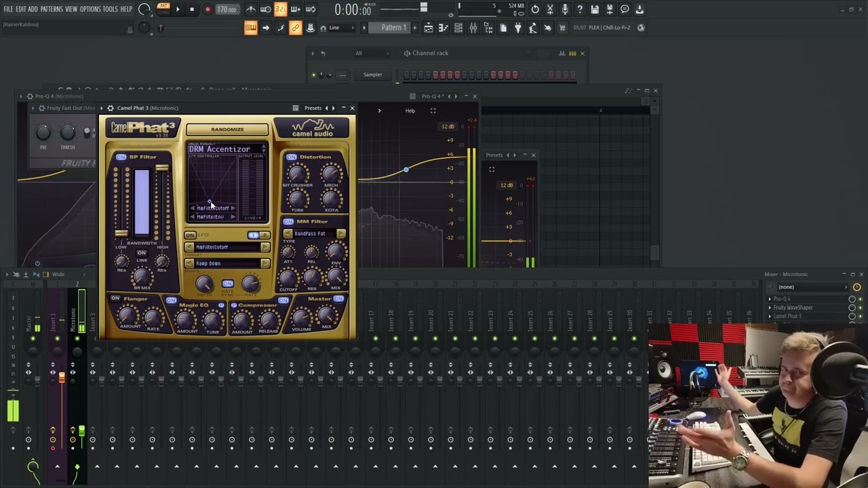
Task: Open the mixer view icon in toolbar
Action: click(x=473, y=28)
